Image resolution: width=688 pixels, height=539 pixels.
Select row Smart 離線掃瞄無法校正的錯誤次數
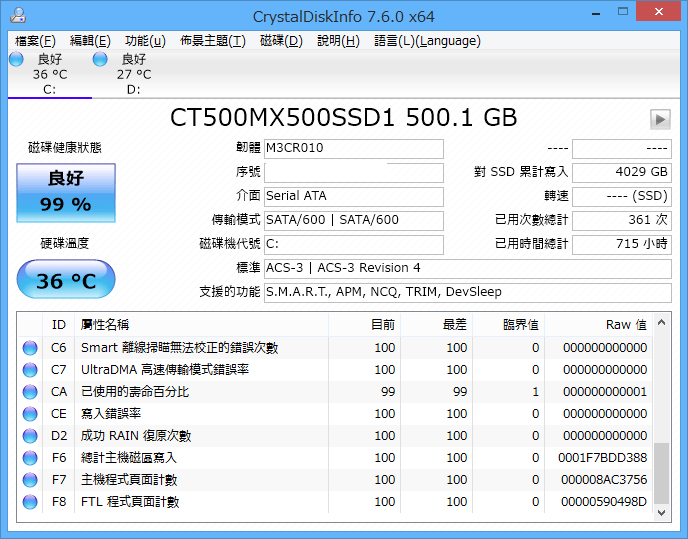click(335, 348)
